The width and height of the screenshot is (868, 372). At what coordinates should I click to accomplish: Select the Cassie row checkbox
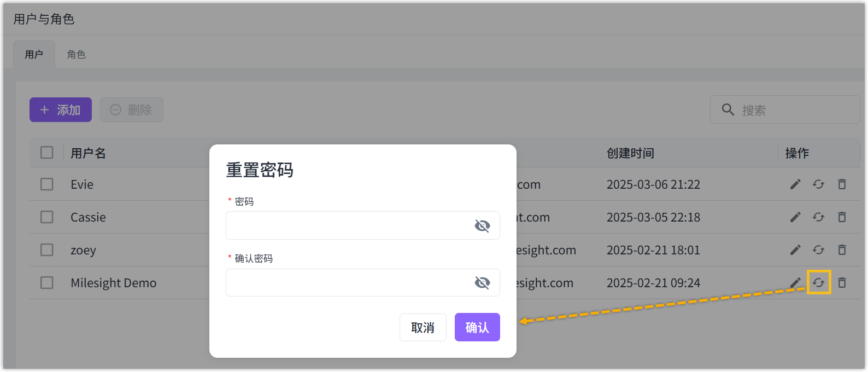tap(47, 217)
